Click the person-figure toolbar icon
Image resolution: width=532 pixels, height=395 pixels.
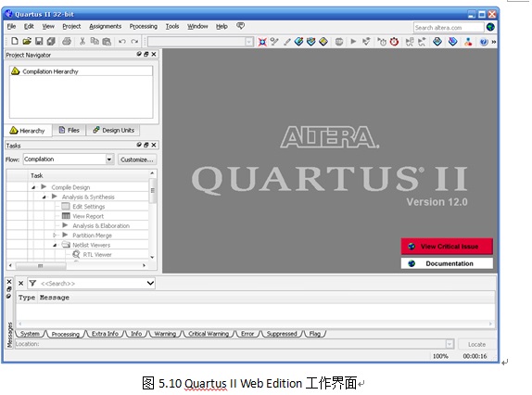[x=468, y=42]
